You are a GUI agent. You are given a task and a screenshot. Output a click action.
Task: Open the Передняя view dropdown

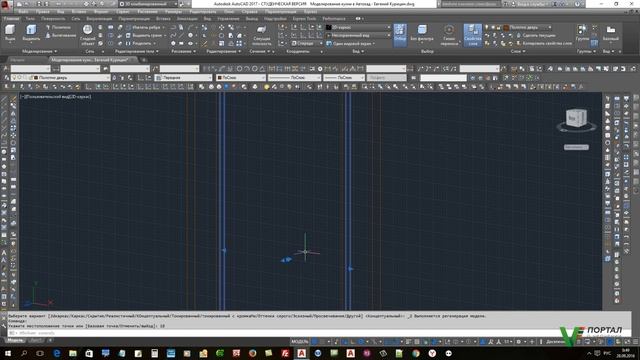pos(184,77)
